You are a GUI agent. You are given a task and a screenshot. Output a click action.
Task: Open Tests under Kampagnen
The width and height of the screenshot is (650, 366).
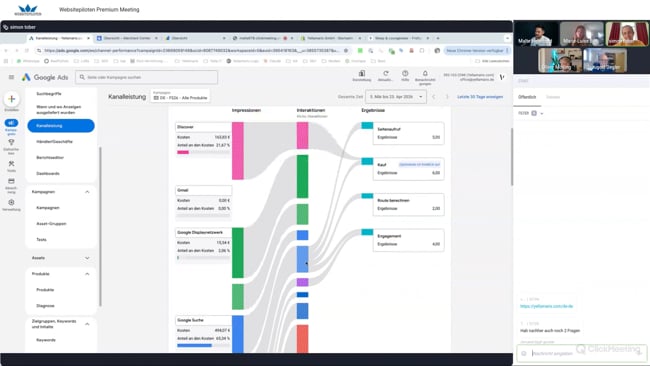(41, 240)
